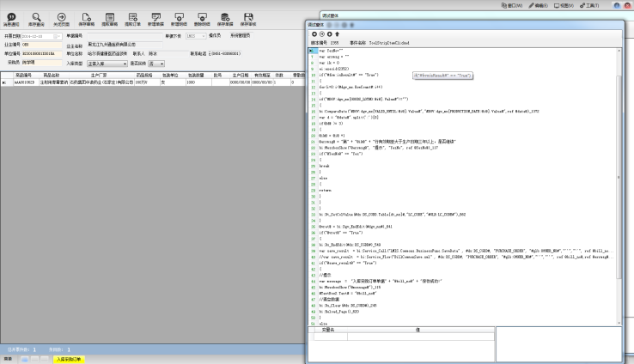Click the 变量名 column header in debug panel

[328, 329]
